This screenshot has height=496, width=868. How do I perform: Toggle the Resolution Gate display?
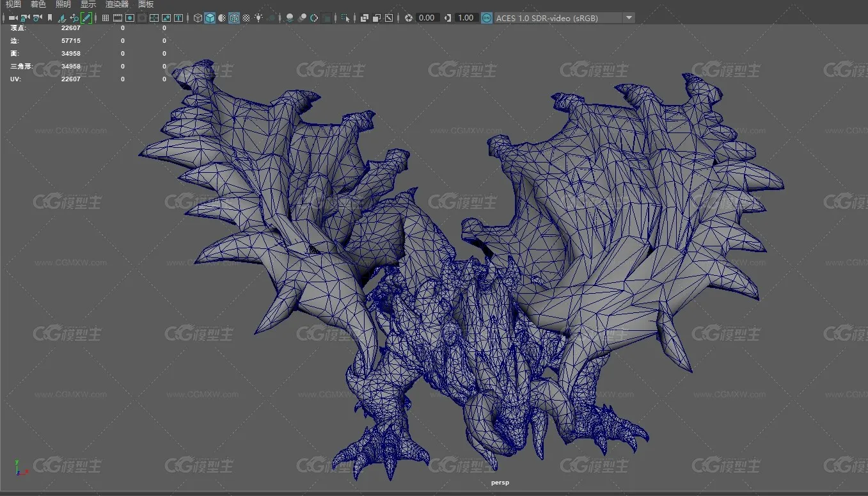pyautogui.click(x=130, y=18)
